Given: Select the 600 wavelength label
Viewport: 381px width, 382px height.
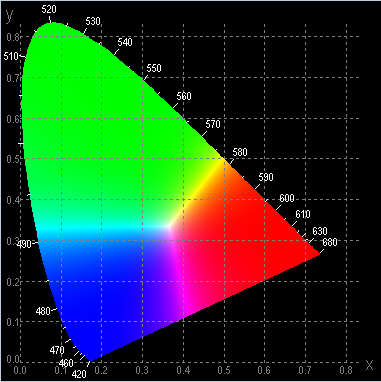Looking at the screenshot, I should (287, 198).
